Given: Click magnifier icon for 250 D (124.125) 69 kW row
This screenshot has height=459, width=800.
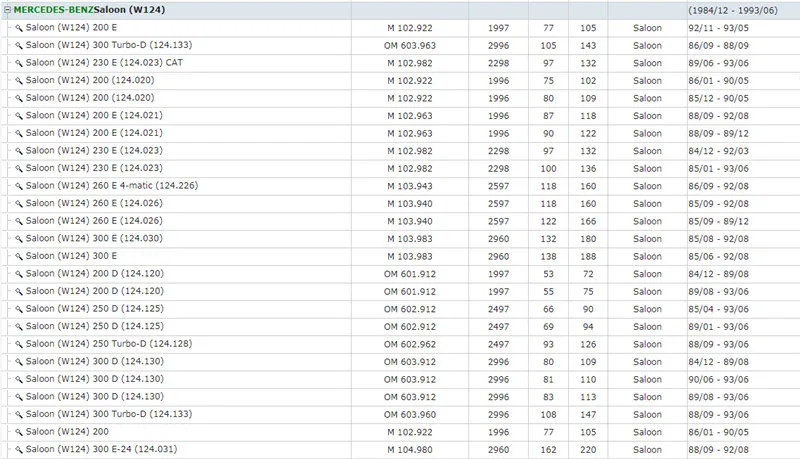Looking at the screenshot, I should click(19, 327).
